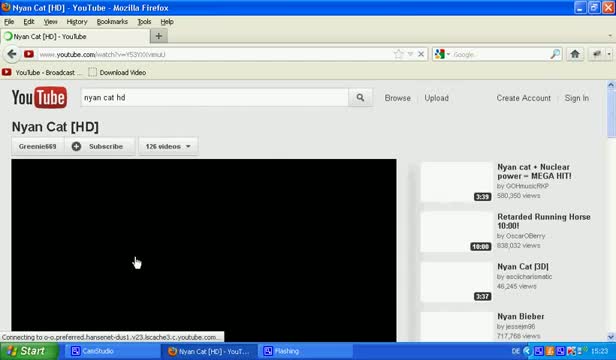Viewport: 616px width, 360px height.
Task: Open the Bookmarks menu
Action: click(x=112, y=22)
